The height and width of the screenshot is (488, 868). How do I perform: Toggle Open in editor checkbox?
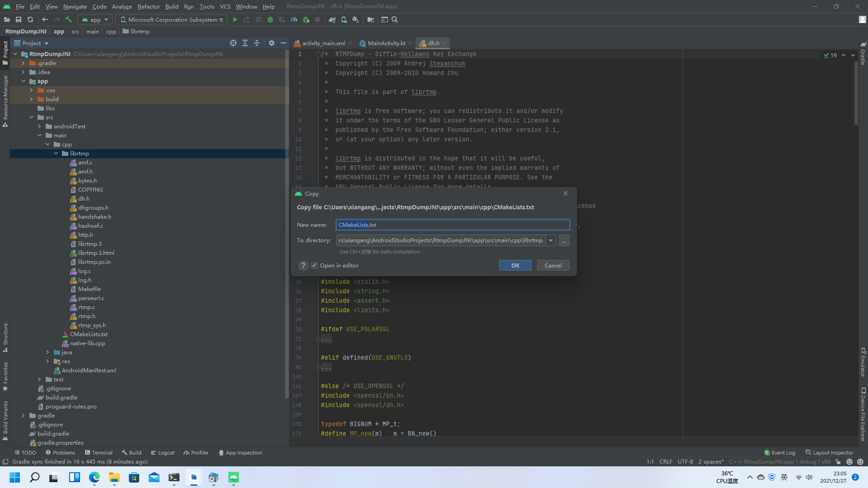pos(314,265)
